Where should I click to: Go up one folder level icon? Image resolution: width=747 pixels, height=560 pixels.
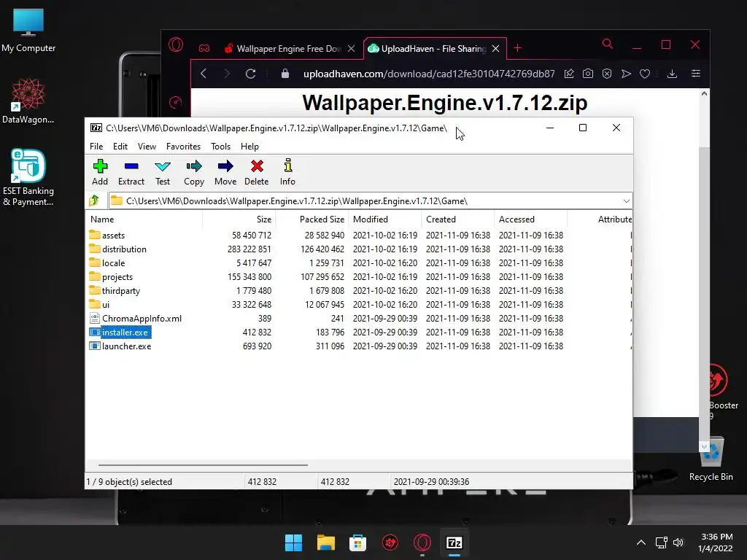pos(94,201)
